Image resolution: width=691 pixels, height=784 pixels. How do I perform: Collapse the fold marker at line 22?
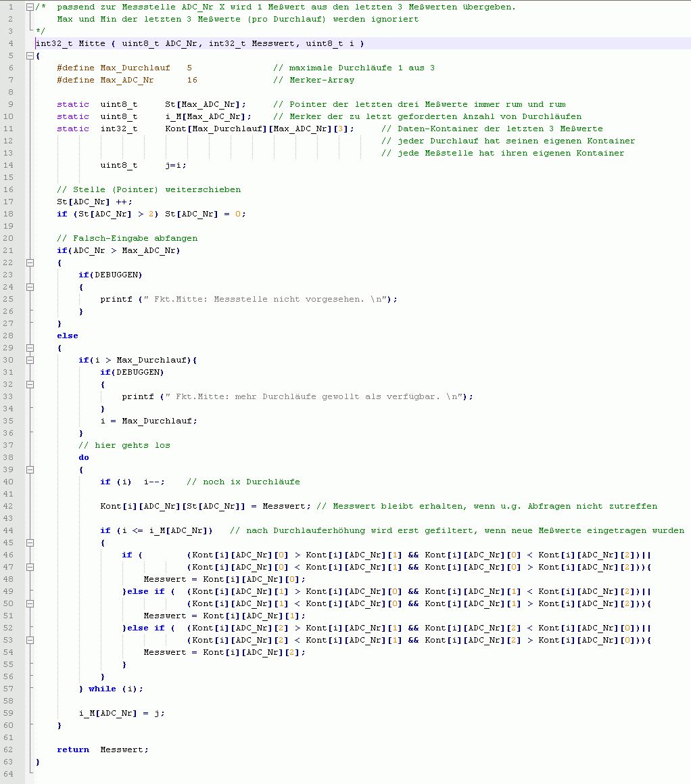coord(30,262)
